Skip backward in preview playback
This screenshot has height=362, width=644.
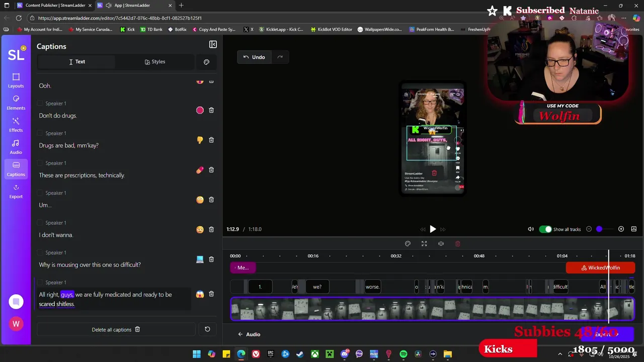click(423, 229)
